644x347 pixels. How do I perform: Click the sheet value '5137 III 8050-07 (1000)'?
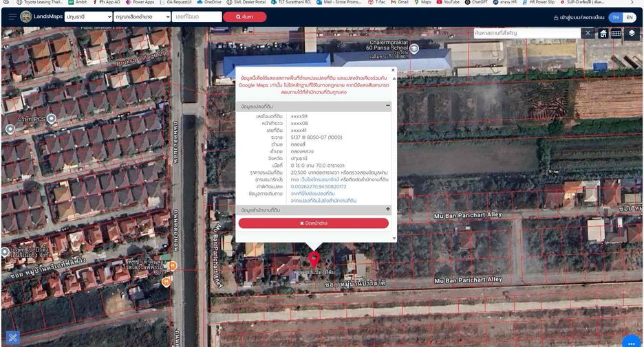point(316,137)
